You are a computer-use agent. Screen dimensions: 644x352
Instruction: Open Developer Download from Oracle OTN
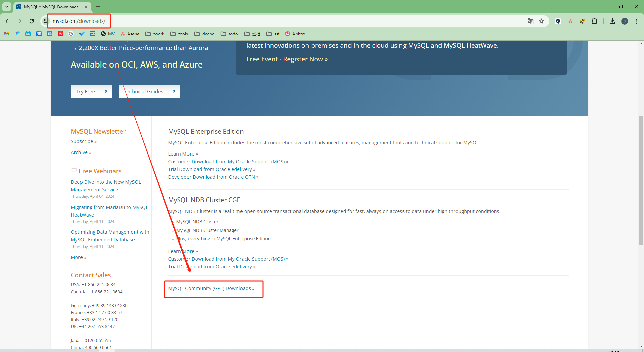tap(213, 177)
